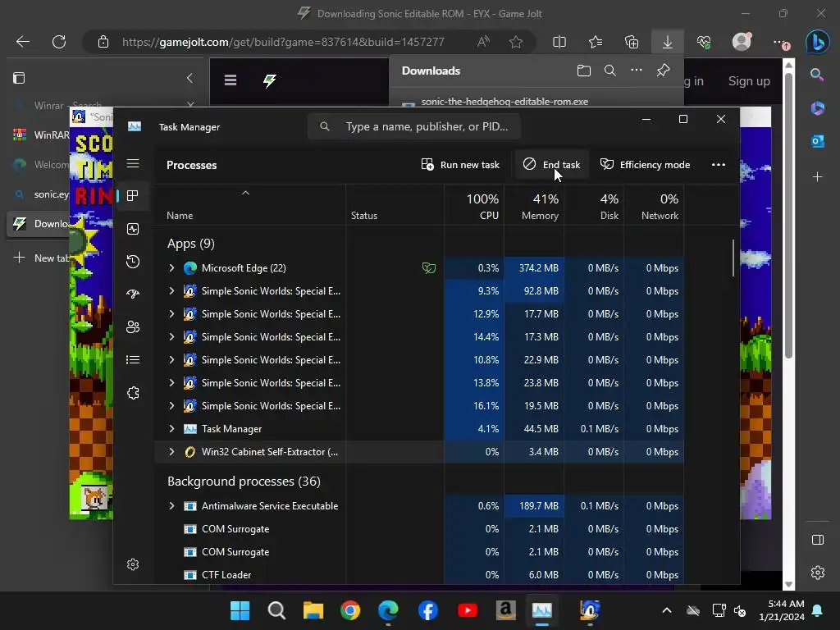Image resolution: width=840 pixels, height=630 pixels.
Task: Add page to favorites star icon
Action: coord(516,42)
